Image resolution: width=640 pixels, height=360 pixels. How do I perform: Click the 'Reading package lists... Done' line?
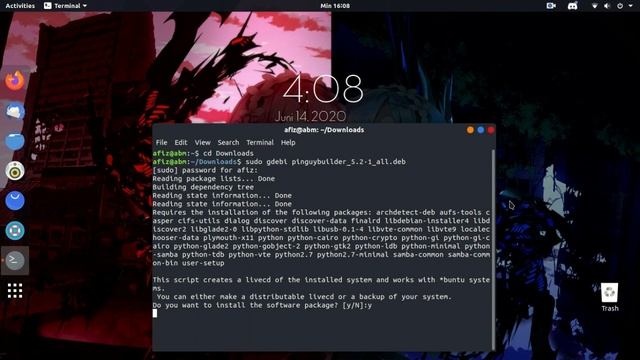(213, 179)
